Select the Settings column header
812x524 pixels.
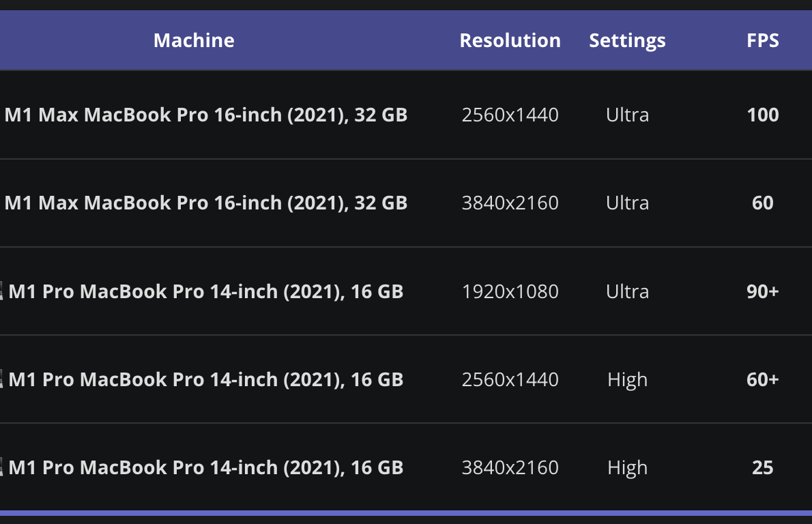coord(627,40)
